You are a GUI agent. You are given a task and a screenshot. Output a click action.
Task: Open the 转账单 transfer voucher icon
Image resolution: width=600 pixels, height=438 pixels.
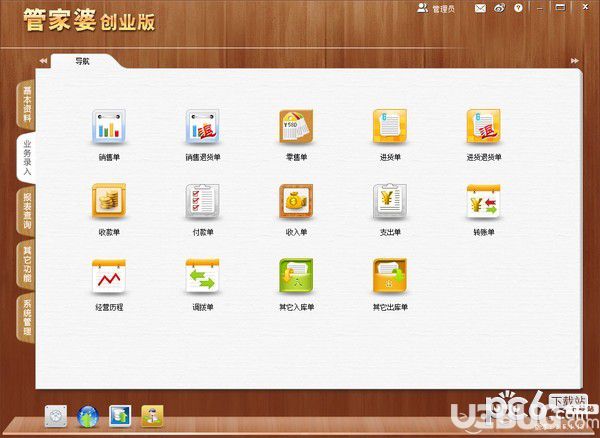[483, 202]
